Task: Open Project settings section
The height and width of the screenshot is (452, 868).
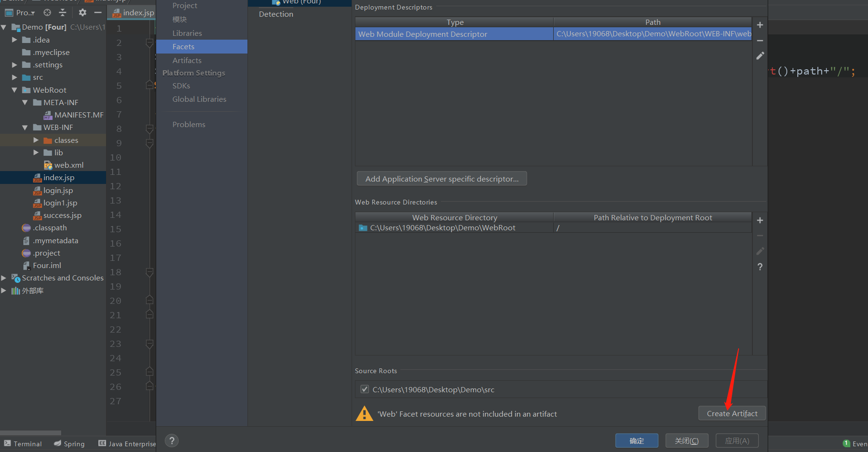Action: [185, 5]
